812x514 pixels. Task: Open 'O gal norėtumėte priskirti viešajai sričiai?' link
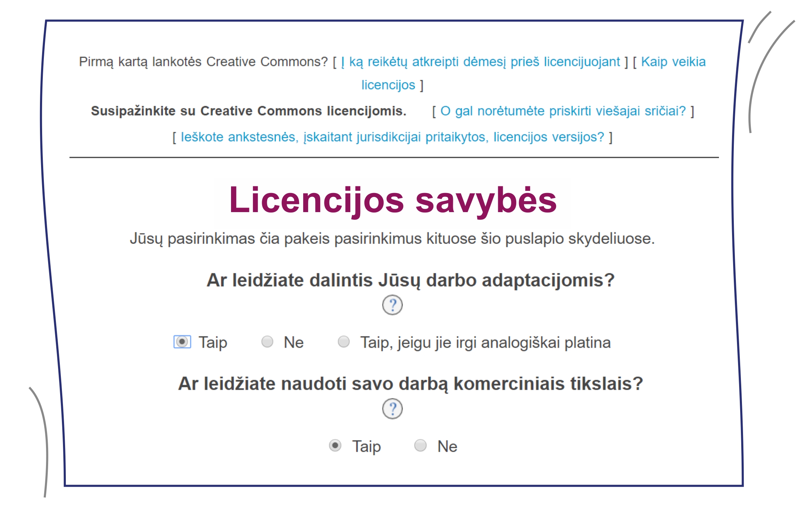(x=563, y=111)
